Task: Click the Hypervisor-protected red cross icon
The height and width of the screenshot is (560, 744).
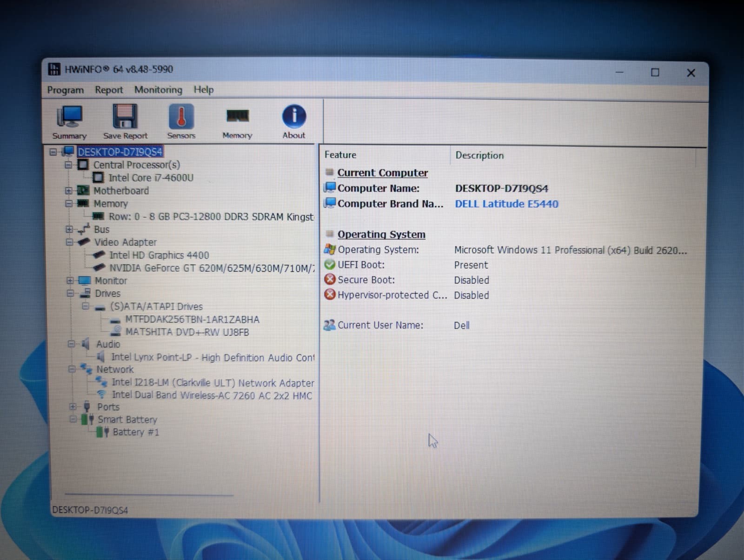Action: coord(330,294)
